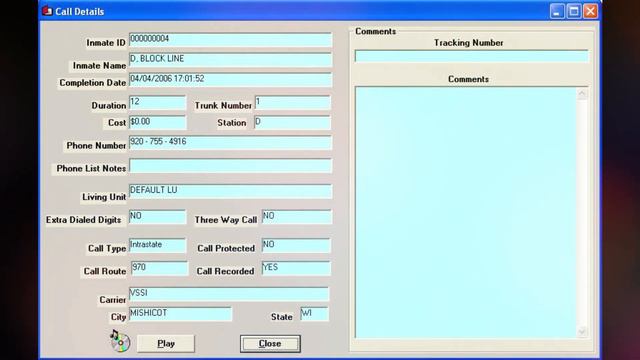Click the State field showing WI
The image size is (640, 360).
314,314
